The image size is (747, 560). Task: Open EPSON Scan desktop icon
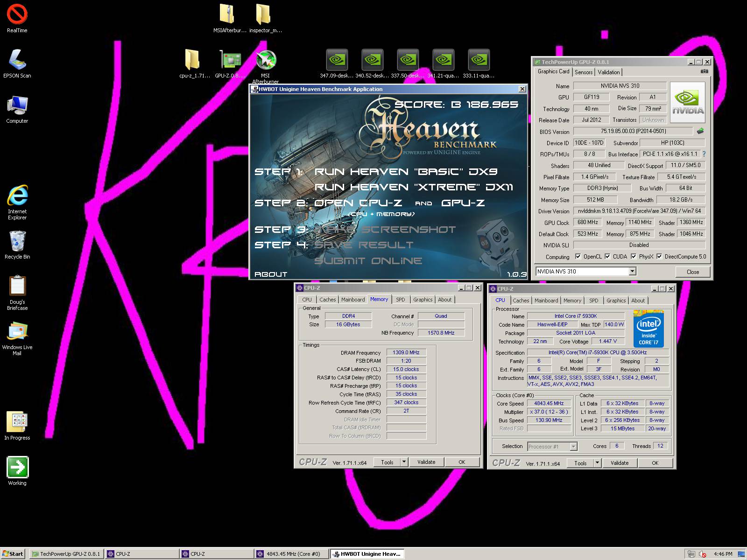17,63
